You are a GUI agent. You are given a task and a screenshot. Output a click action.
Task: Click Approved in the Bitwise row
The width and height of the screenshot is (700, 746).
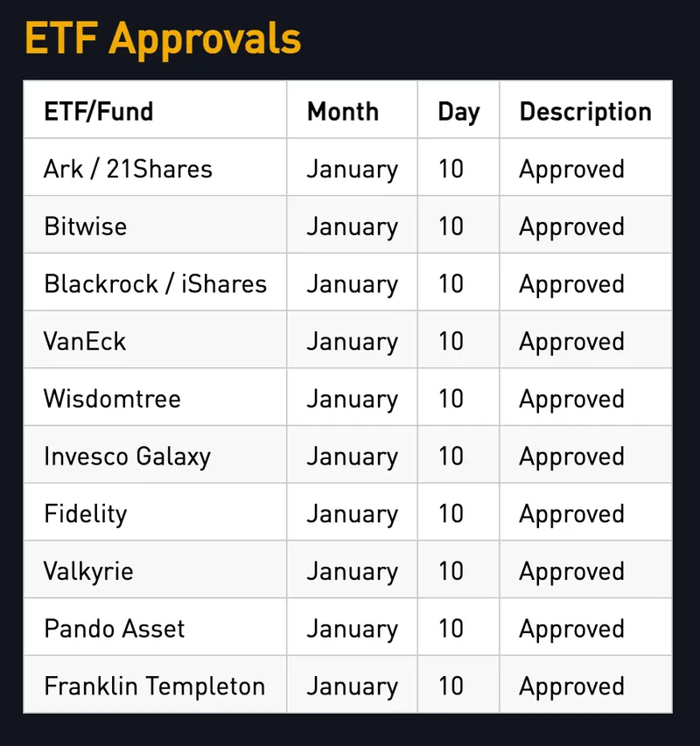pyautogui.click(x=571, y=227)
